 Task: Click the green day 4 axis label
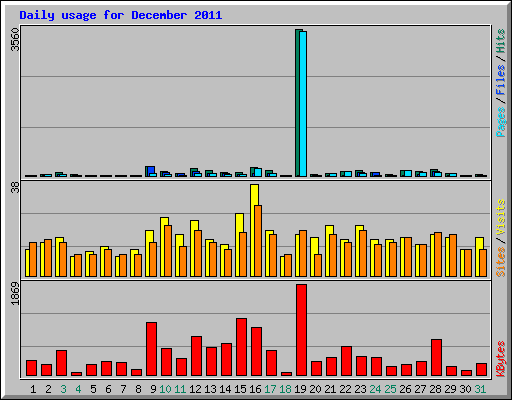click(x=78, y=389)
